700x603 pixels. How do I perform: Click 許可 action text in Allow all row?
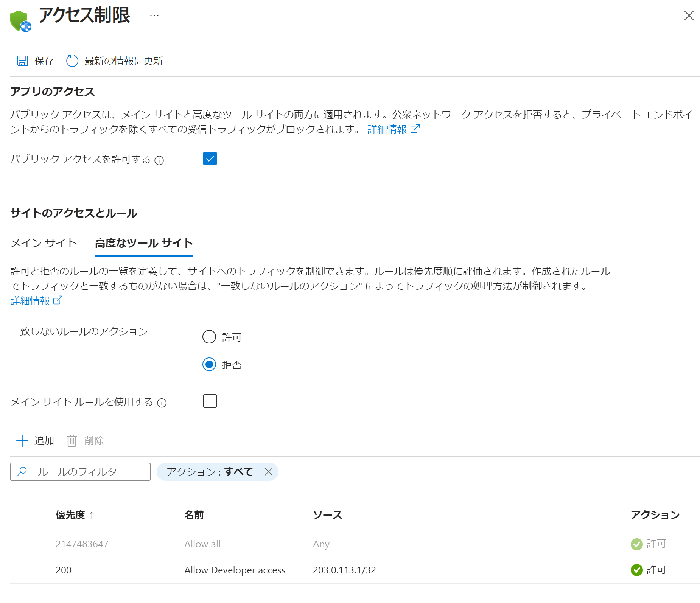[656, 544]
